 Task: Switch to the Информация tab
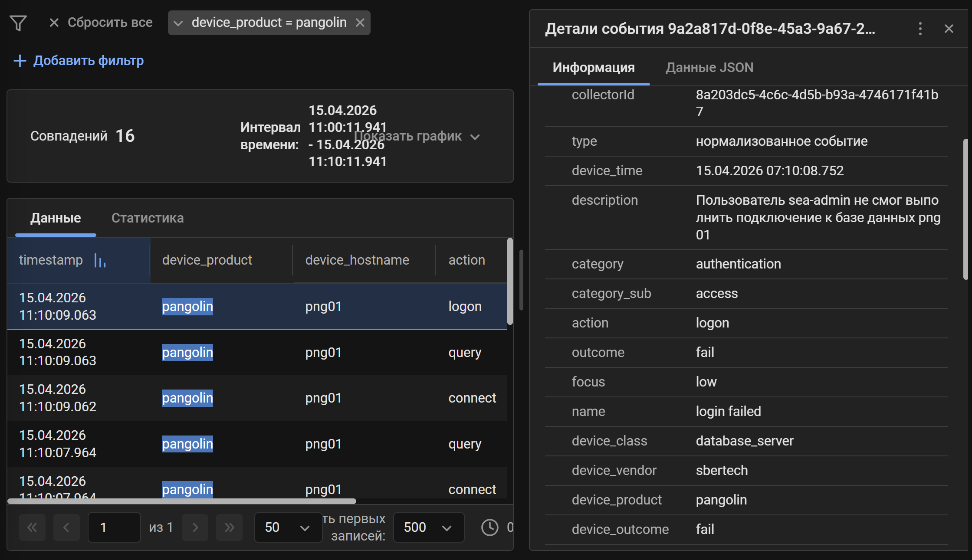tap(594, 68)
